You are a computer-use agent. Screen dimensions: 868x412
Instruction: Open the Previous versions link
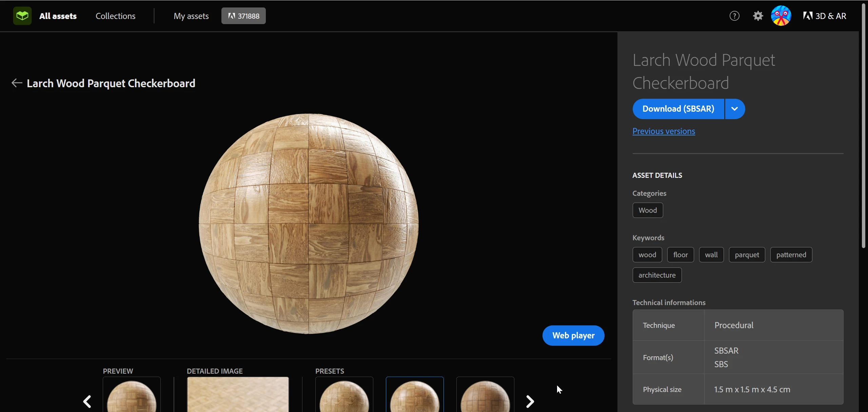[x=664, y=131]
